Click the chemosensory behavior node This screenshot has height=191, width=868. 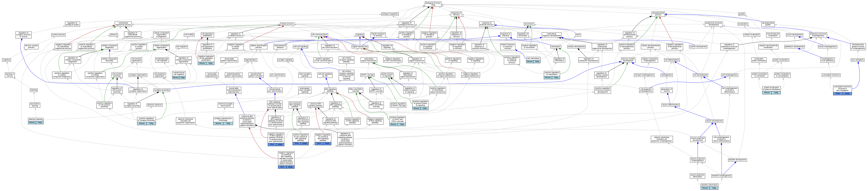coord(280,47)
